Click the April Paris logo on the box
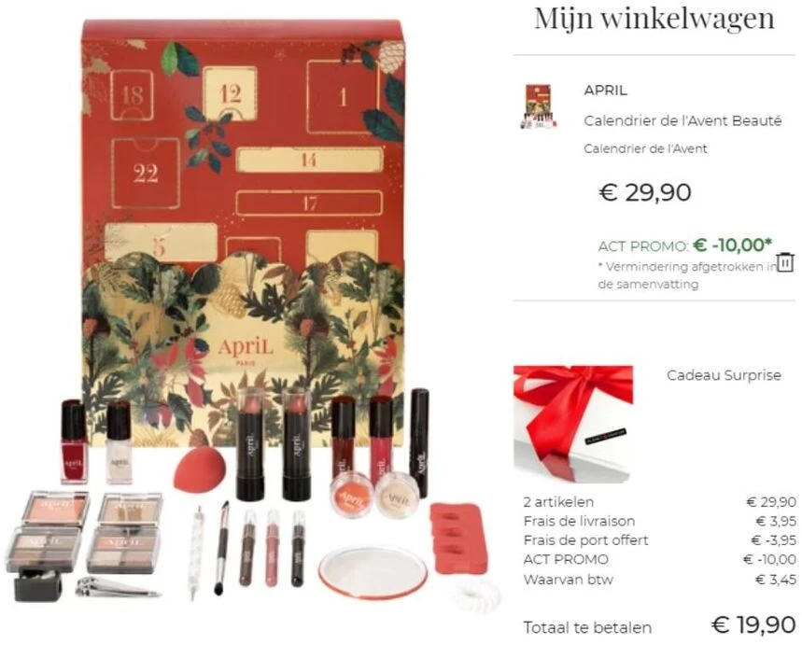Image resolution: width=802 pixels, height=672 pixels. click(x=246, y=351)
